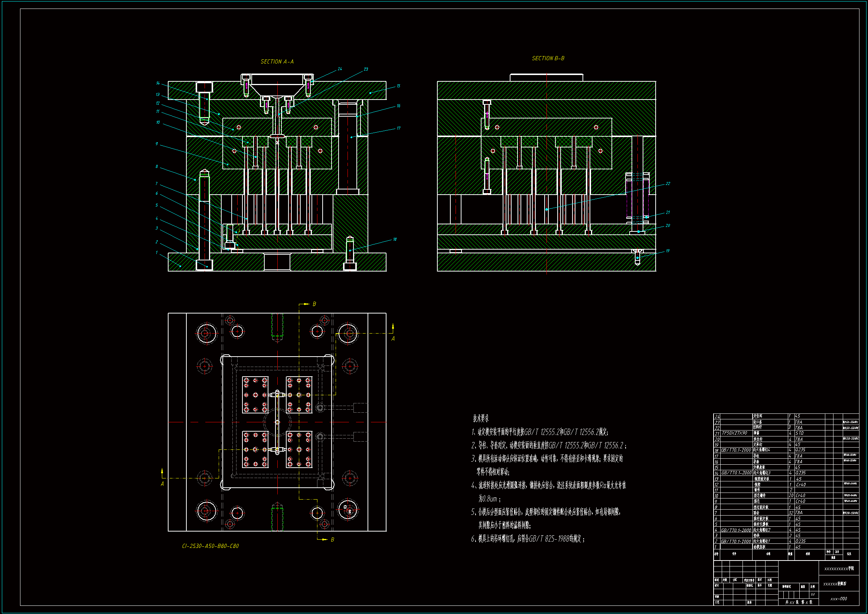The width and height of the screenshot is (868, 614).
Task: Select the 1:1 scale cell in title block
Action: (x=812, y=595)
